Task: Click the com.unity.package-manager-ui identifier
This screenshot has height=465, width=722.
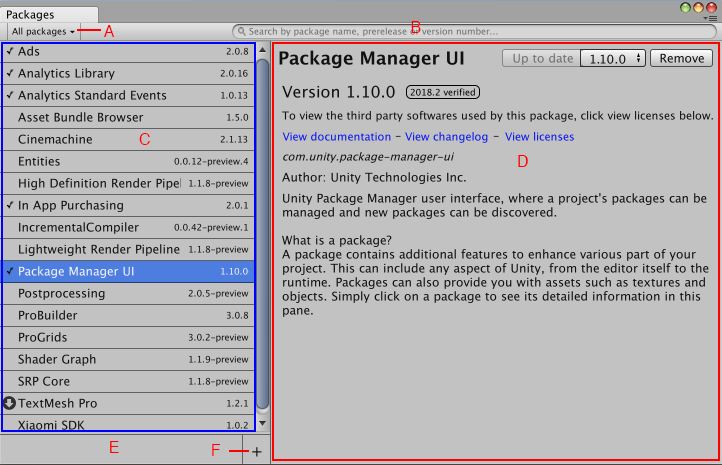Action: click(368, 157)
